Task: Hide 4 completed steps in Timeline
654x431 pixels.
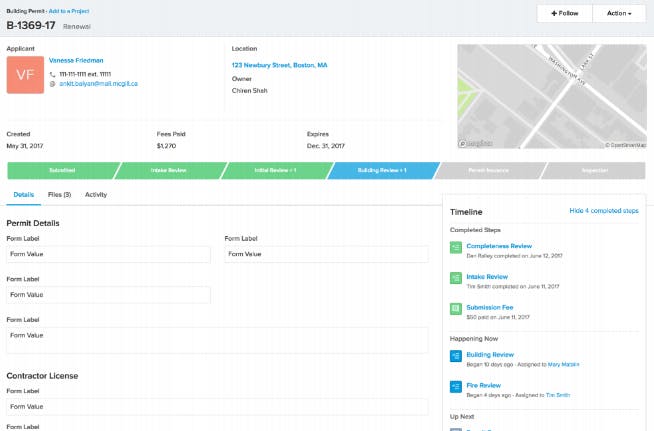Action: (604, 211)
